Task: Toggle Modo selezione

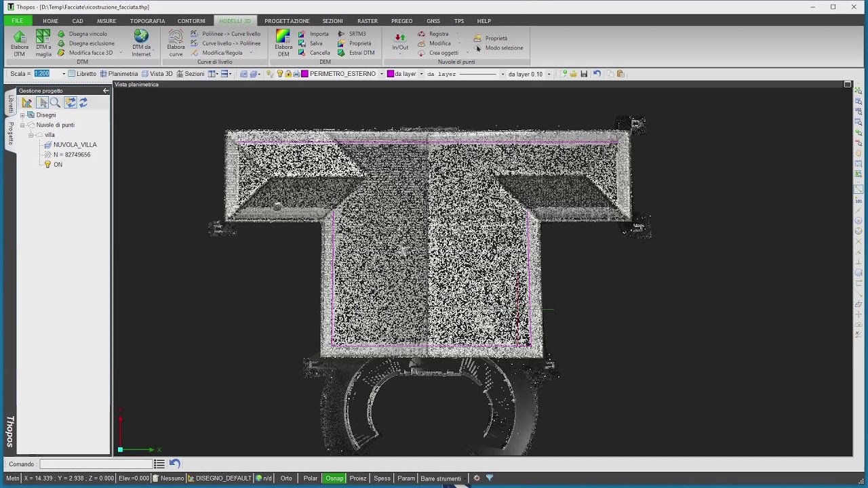Action: [x=499, y=48]
